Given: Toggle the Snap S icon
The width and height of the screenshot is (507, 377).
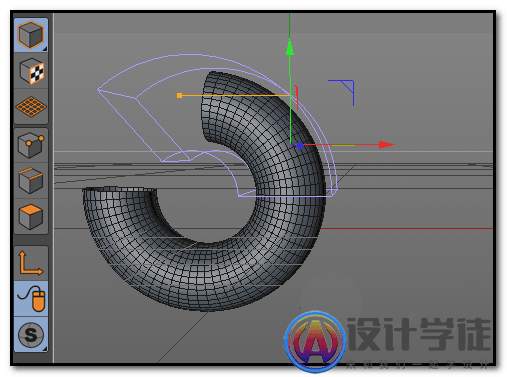Looking at the screenshot, I should (31, 334).
